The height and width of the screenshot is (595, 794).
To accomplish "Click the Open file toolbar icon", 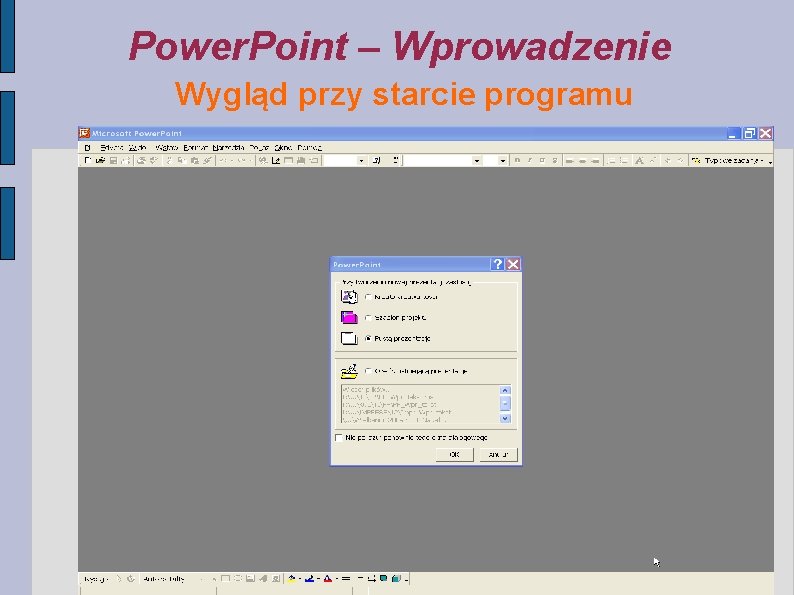I will point(100,161).
